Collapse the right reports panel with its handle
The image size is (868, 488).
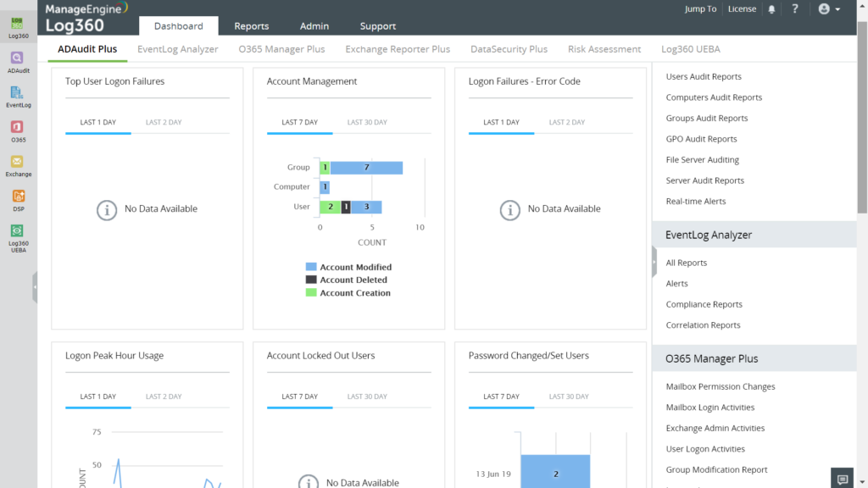(654, 263)
